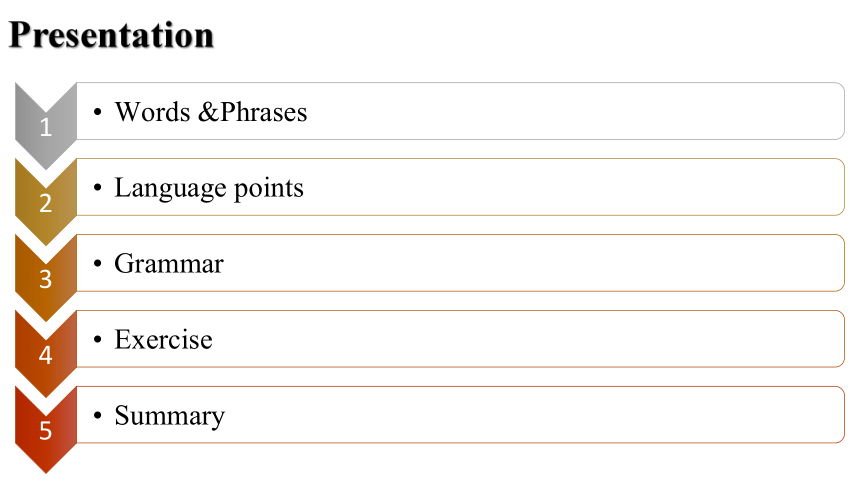Click the Presentation title heading
Screen dimensions: 860x484
pyautogui.click(x=111, y=35)
